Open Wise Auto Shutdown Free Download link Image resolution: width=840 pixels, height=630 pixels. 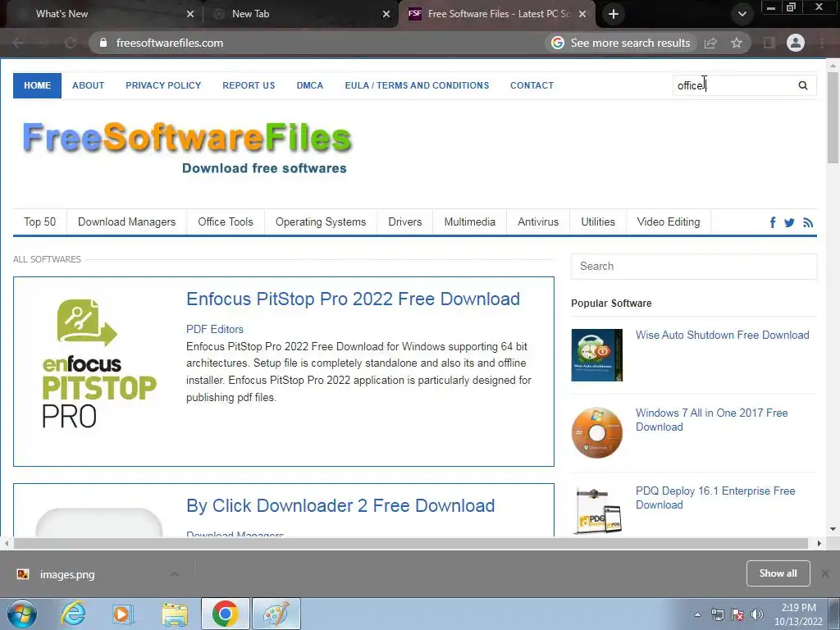tap(722, 335)
